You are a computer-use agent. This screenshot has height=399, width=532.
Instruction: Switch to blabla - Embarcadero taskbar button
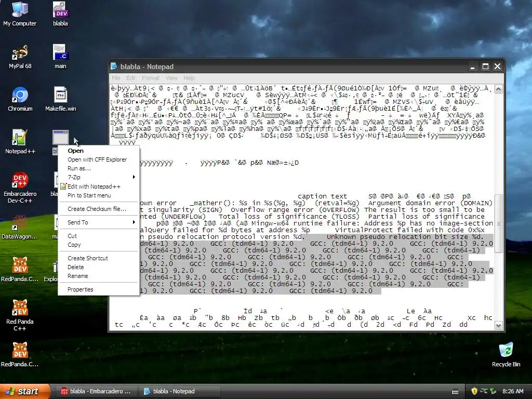96,391
